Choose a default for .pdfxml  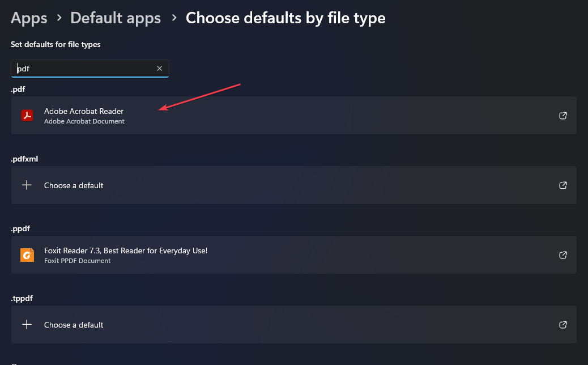(293, 185)
